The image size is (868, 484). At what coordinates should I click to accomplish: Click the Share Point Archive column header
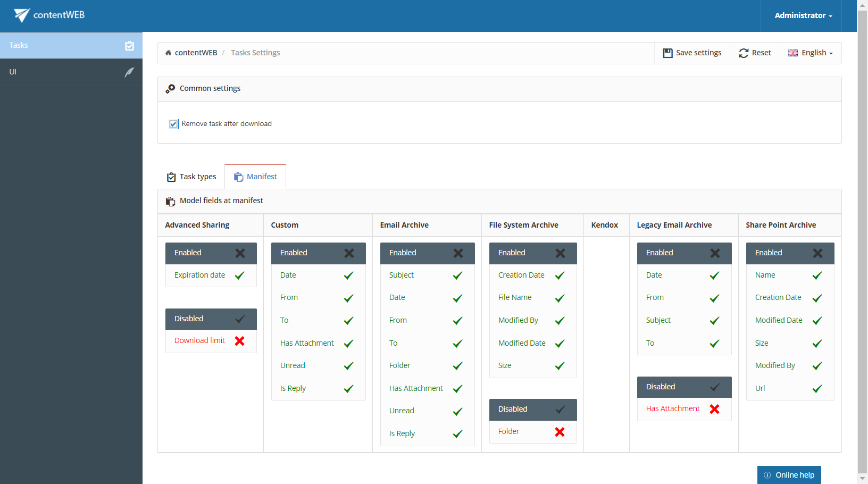(x=781, y=225)
